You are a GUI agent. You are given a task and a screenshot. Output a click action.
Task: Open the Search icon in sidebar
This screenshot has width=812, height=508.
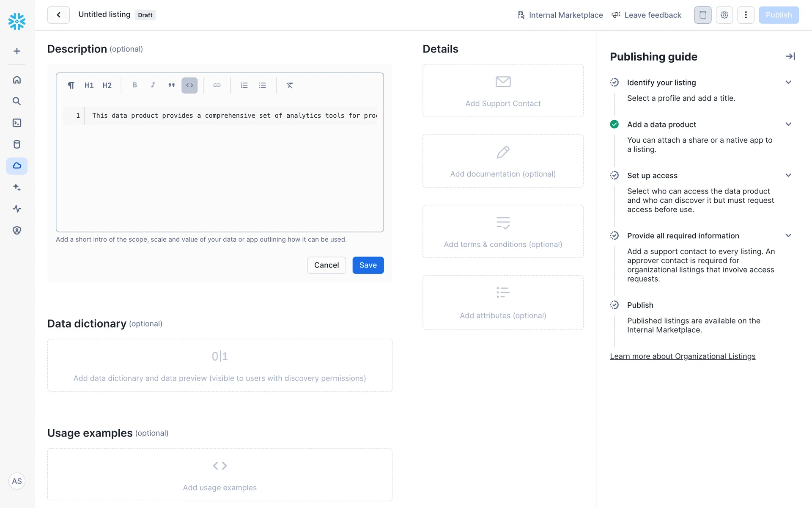click(17, 101)
